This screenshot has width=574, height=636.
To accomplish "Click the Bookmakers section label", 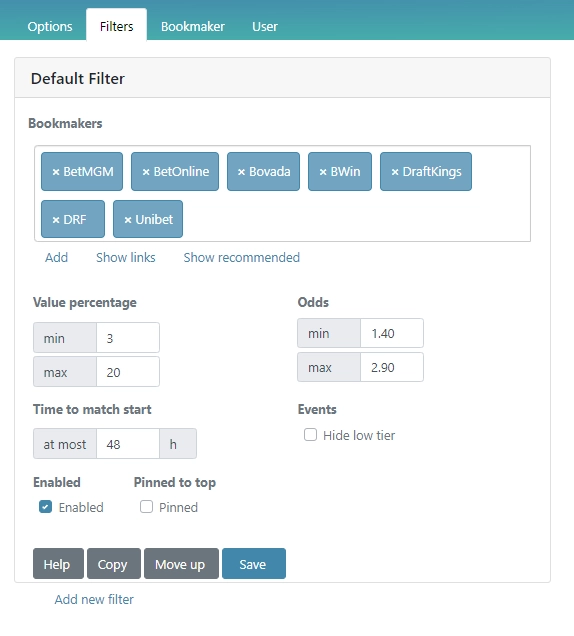I will tap(65, 123).
